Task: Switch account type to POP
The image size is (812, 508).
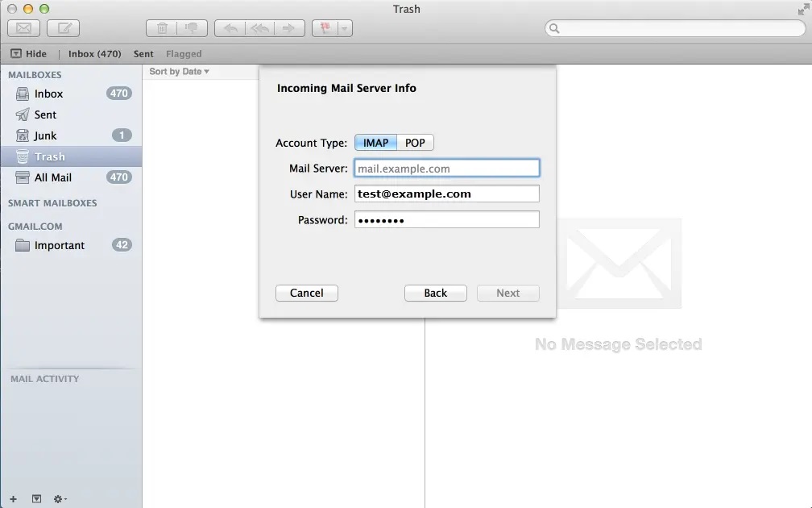Action: pos(415,143)
